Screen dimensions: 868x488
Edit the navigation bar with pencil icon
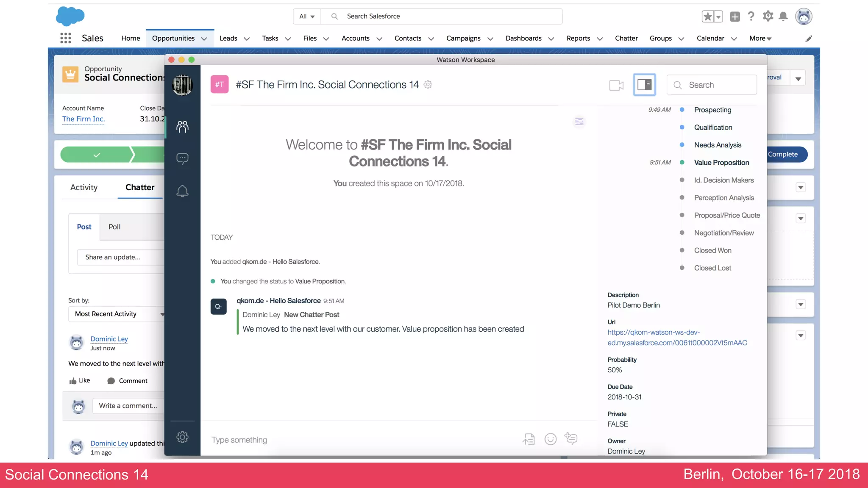coord(809,39)
